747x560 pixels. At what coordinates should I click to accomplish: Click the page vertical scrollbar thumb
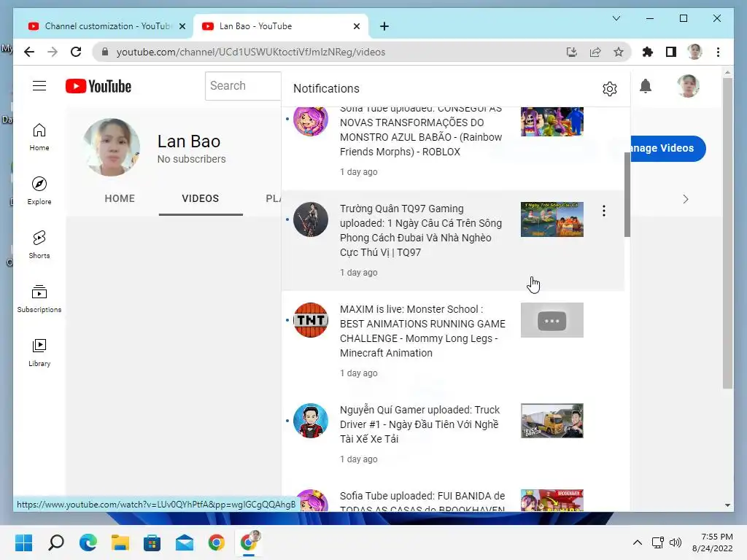[727, 233]
